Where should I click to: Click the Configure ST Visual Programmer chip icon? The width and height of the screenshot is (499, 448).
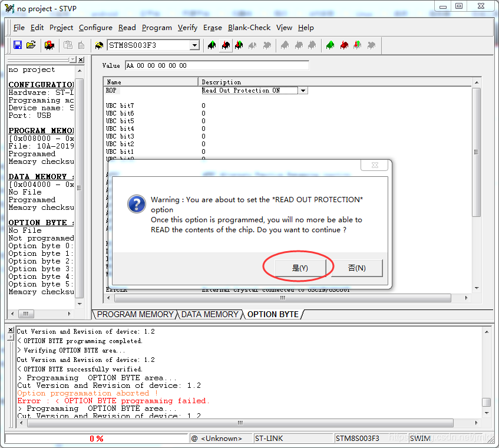pyautogui.click(x=99, y=45)
